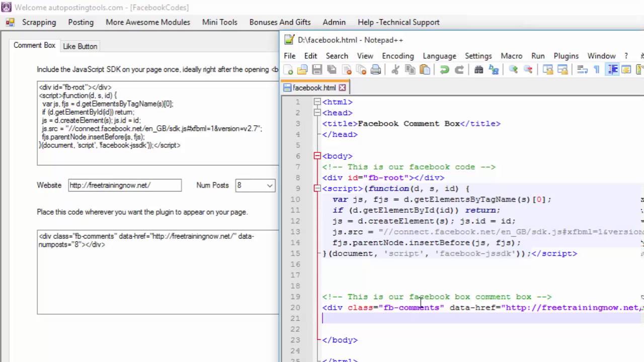Image resolution: width=644 pixels, height=362 pixels.
Task: Open the Num Posts dropdown
Action: tap(270, 186)
